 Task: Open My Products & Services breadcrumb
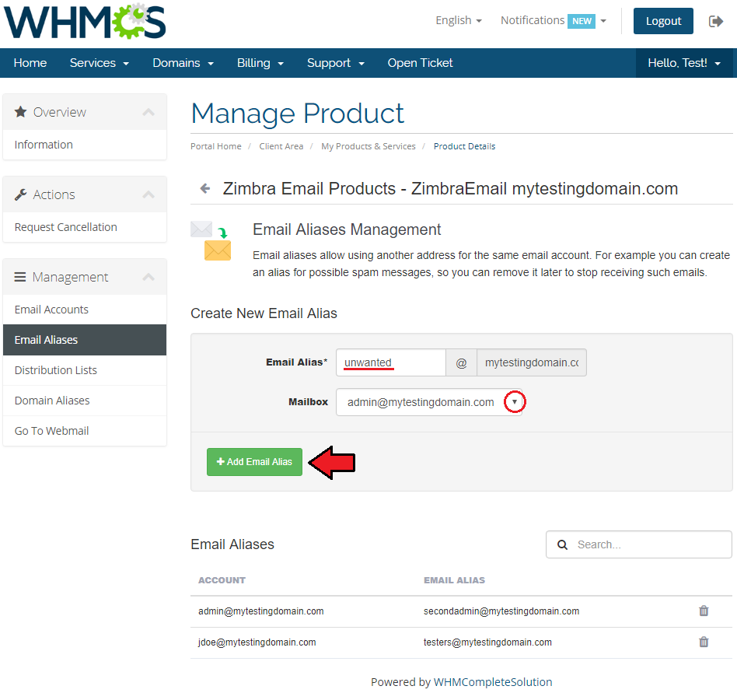coord(368,146)
